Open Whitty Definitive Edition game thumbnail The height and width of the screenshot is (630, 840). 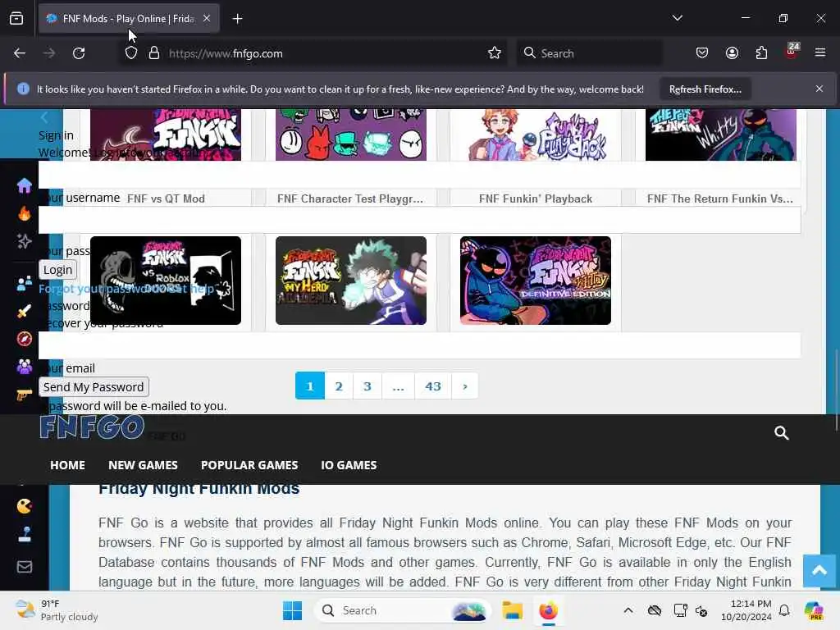coord(535,281)
